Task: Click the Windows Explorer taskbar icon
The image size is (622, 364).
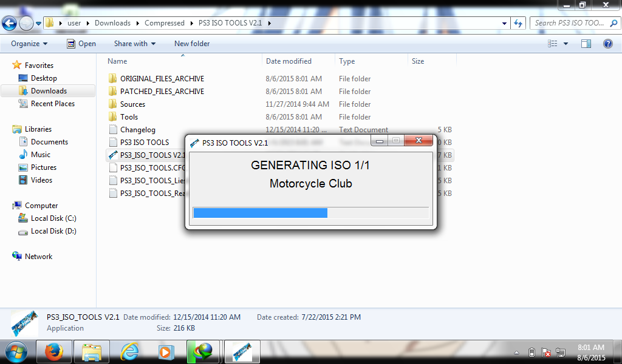Action: click(x=91, y=352)
